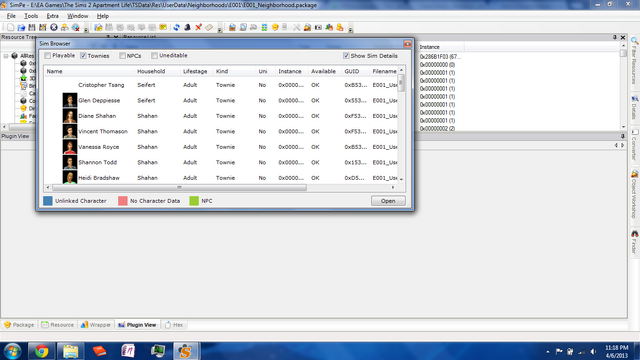Click the volume speaker tray icon
This screenshot has height=360, width=640.
pyautogui.click(x=593, y=351)
